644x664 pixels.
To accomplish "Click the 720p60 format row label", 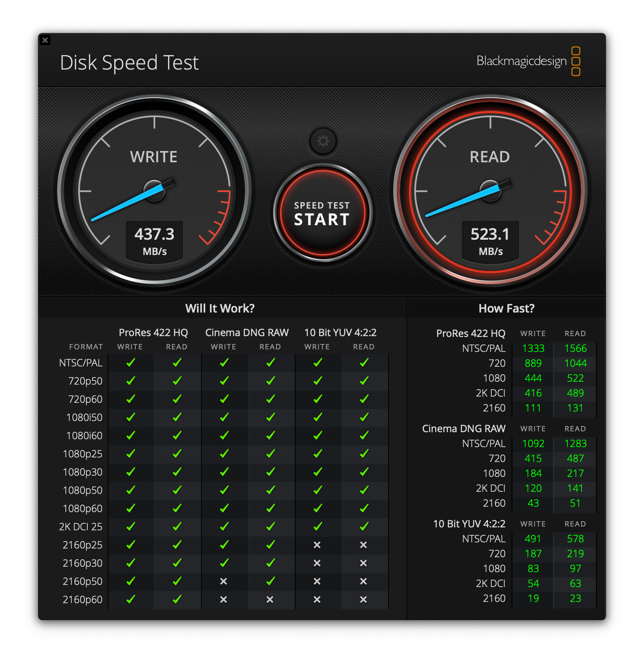I will [85, 399].
